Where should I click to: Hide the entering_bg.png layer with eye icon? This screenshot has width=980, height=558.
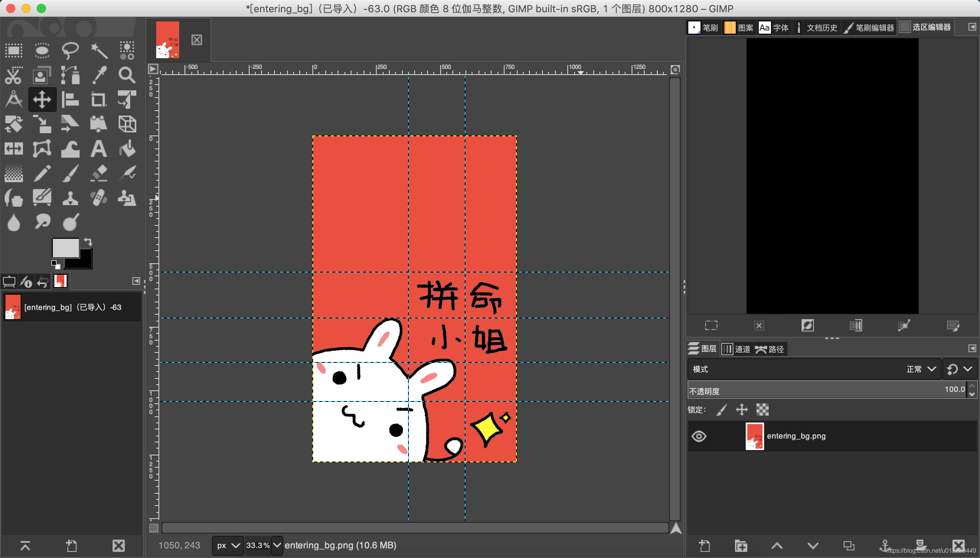pyautogui.click(x=699, y=436)
